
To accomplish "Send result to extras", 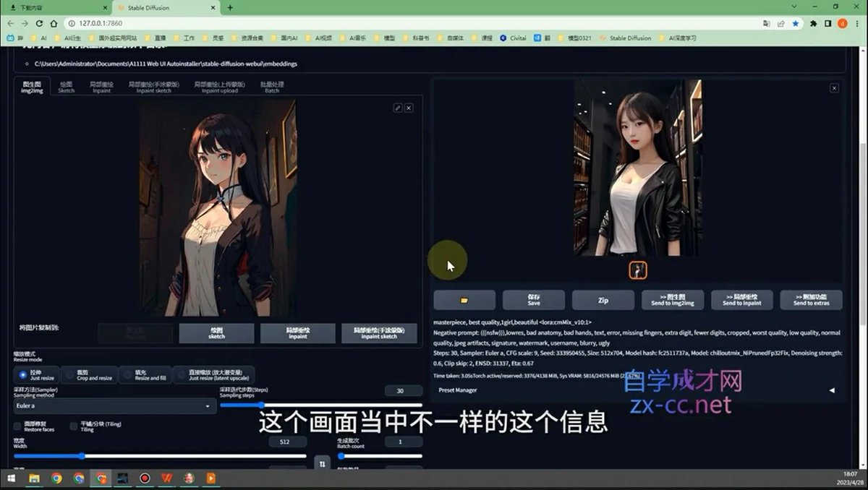I will pyautogui.click(x=811, y=300).
